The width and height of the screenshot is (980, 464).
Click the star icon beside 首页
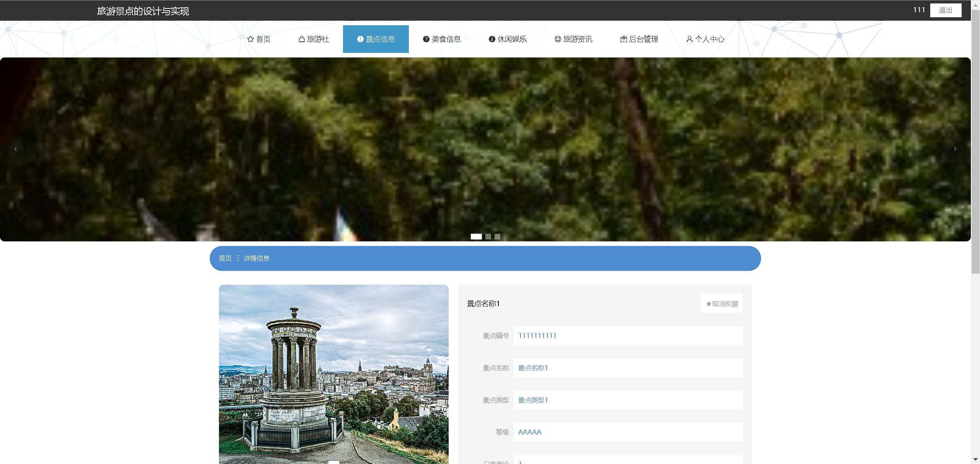coord(250,39)
